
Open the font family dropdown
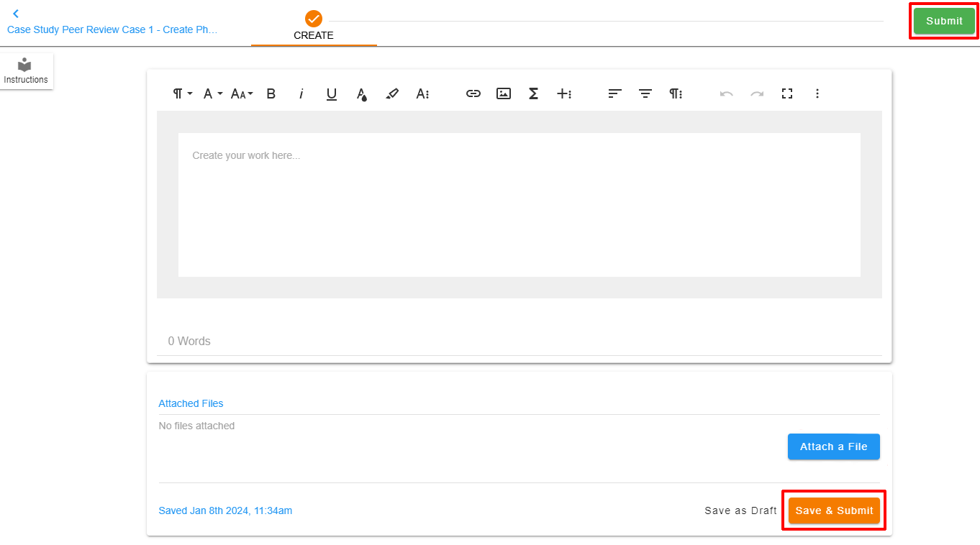coord(210,93)
